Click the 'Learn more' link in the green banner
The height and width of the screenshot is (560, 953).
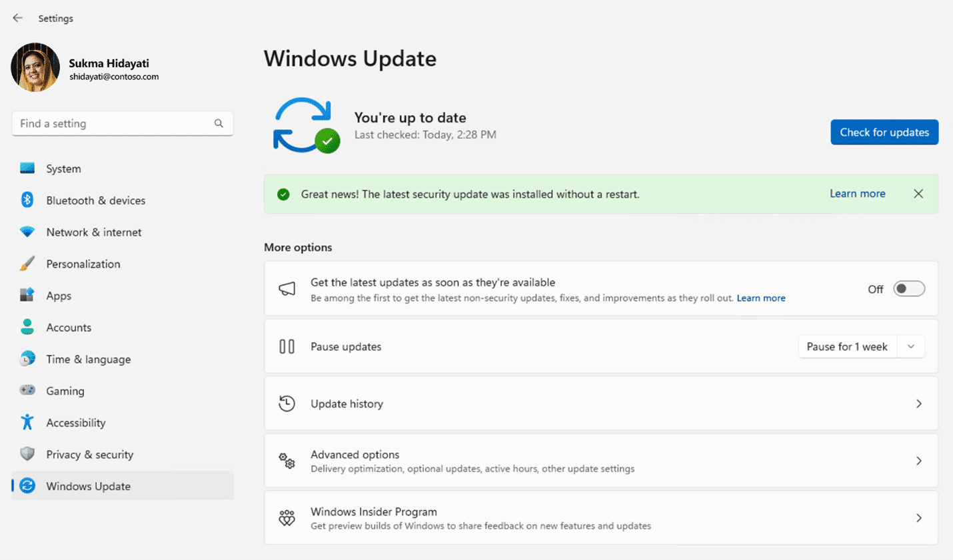[x=857, y=193]
